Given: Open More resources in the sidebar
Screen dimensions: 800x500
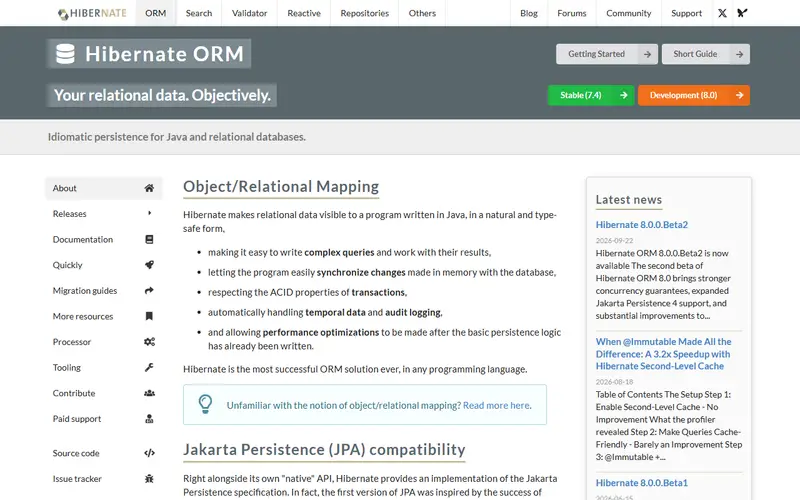Looking at the screenshot, I should [104, 316].
